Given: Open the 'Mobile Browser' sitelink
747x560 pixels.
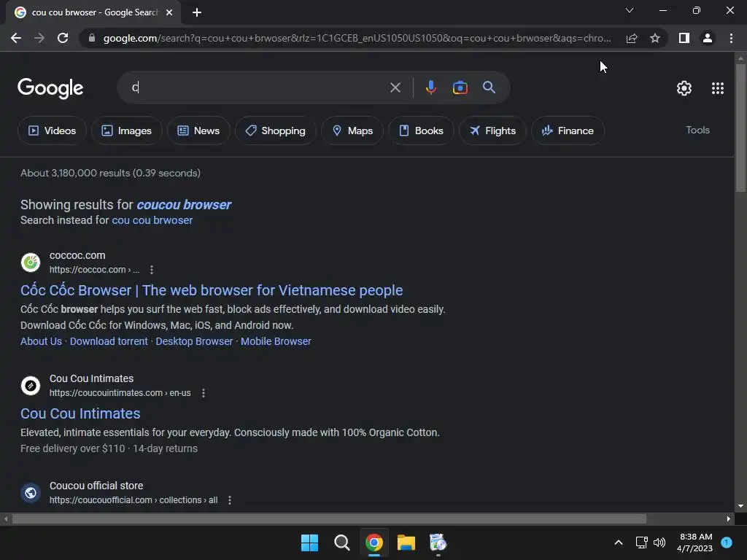Looking at the screenshot, I should [x=276, y=341].
